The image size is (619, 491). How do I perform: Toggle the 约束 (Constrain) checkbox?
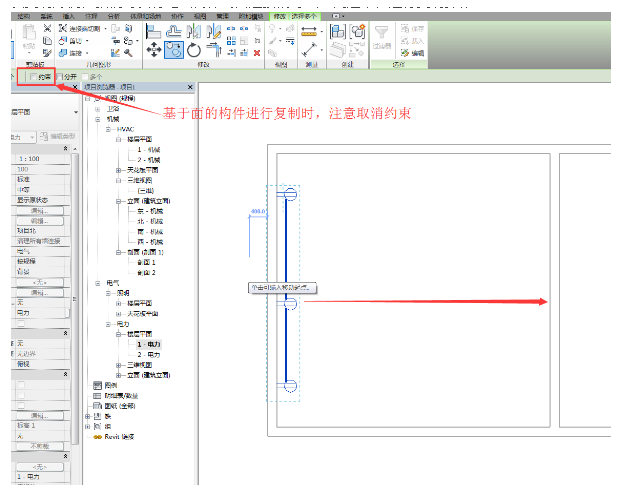pos(33,76)
